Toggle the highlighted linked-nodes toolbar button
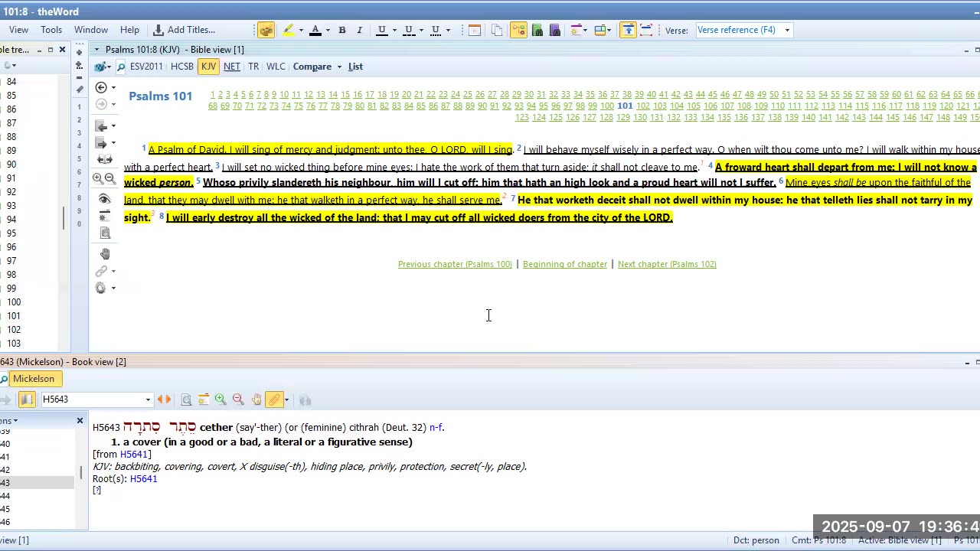The image size is (980, 551). (518, 30)
